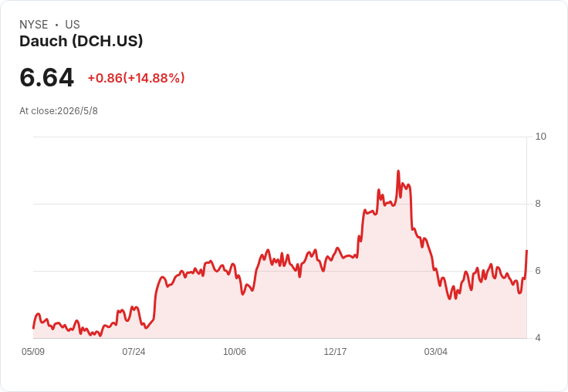
Task: Click the 6 y-axis price label
Action: tap(538, 271)
